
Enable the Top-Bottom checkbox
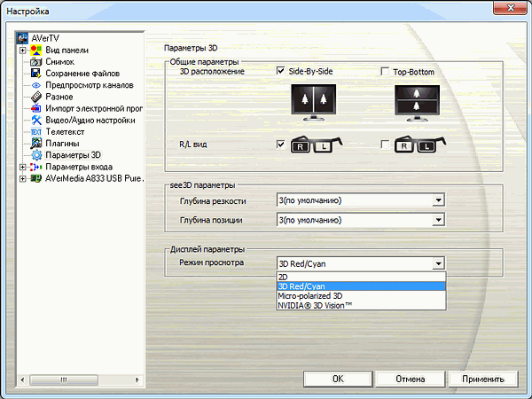coord(385,72)
